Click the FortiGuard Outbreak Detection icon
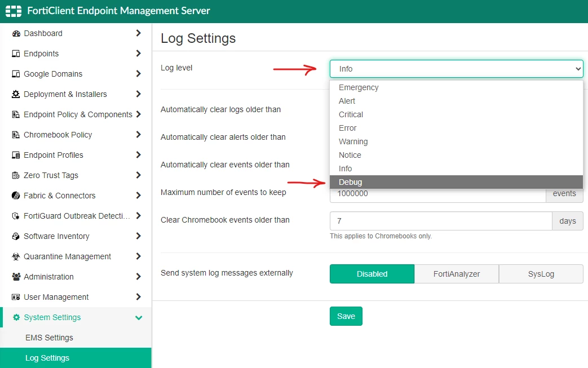The height and width of the screenshot is (368, 588). point(16,216)
